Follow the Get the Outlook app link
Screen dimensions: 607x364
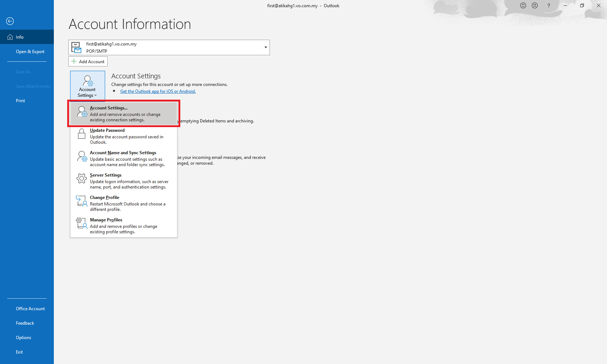pos(158,91)
